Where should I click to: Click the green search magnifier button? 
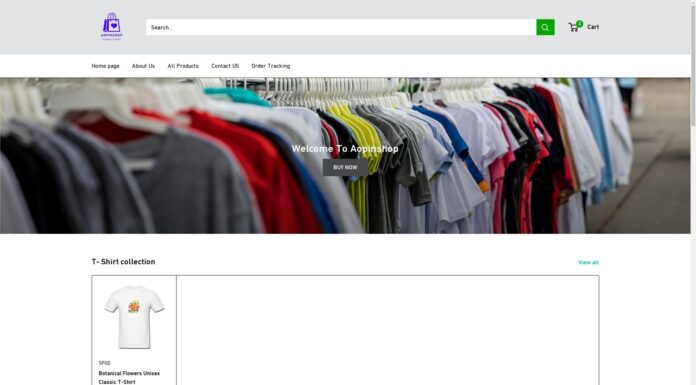(545, 27)
